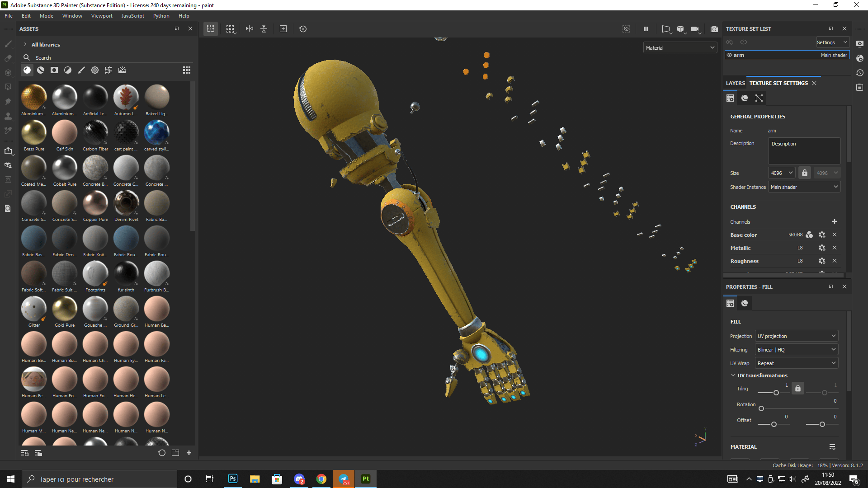The image size is (868, 488).
Task: Filter assets by brushes icon
Action: (x=81, y=70)
